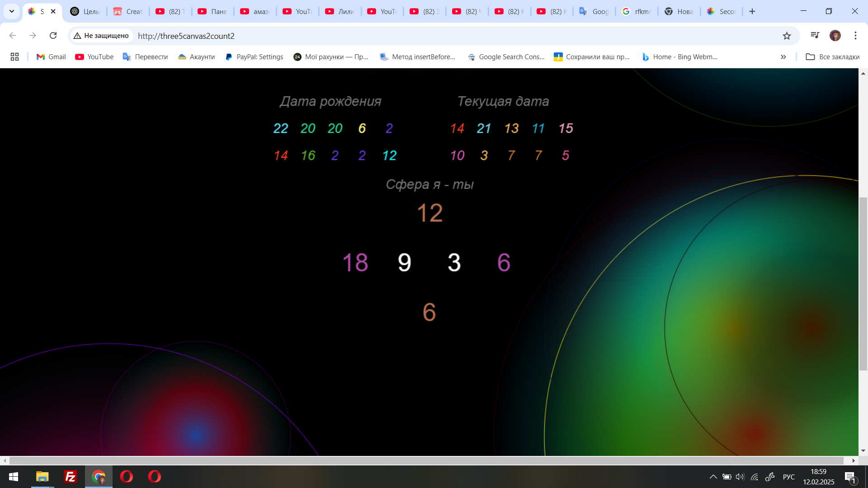Open the Все закладки folder

833,57
